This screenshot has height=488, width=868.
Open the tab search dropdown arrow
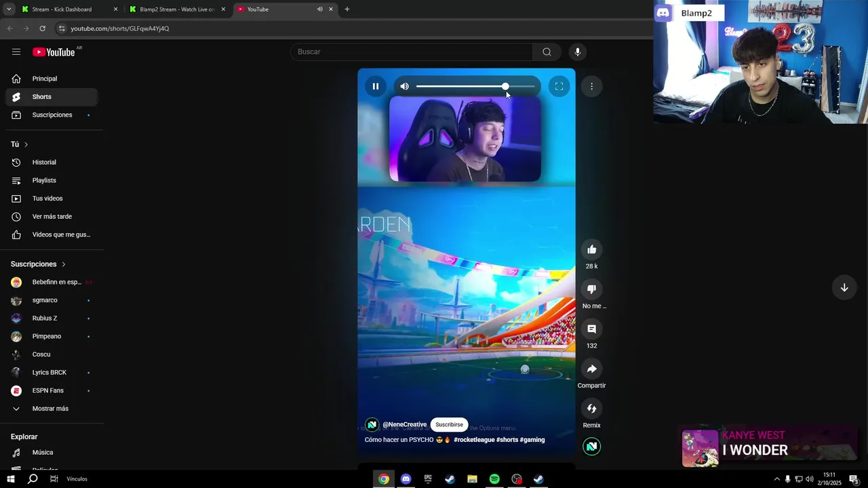tap(9, 9)
